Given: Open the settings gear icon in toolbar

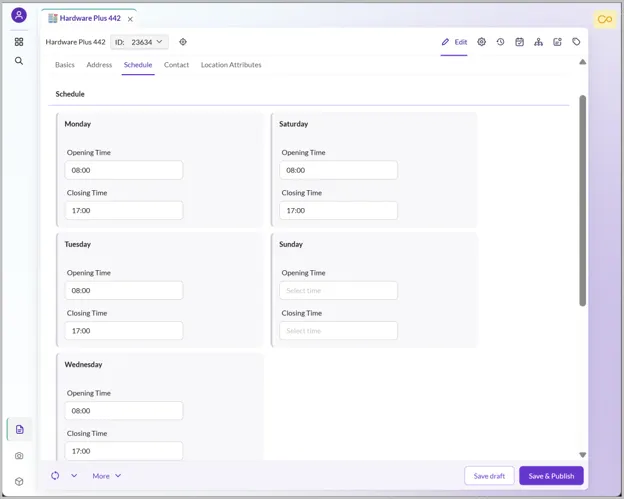Looking at the screenshot, I should tap(482, 42).
